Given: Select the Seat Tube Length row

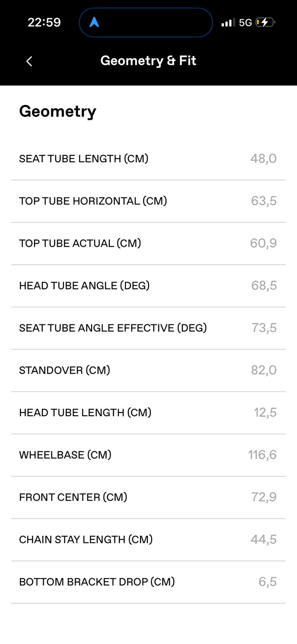Looking at the screenshot, I should click(x=148, y=159).
